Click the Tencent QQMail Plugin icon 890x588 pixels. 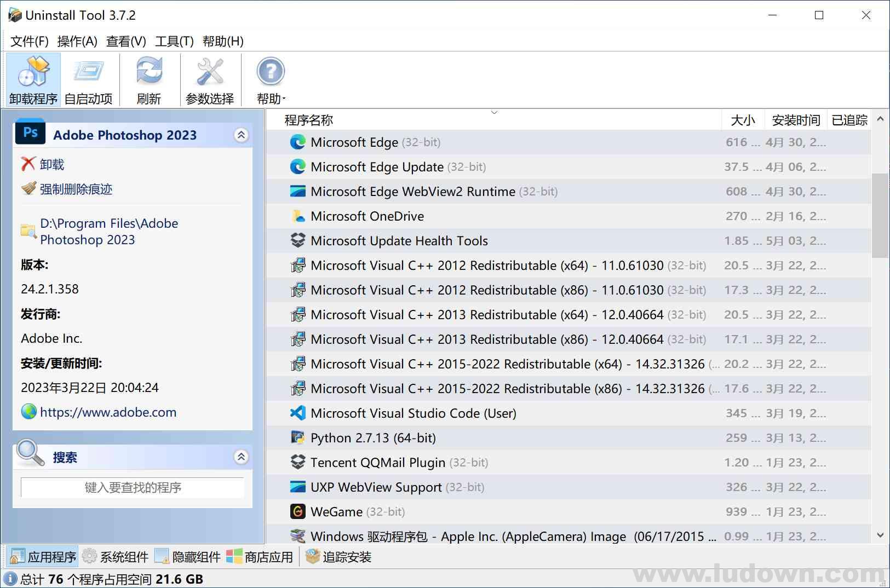pos(297,463)
